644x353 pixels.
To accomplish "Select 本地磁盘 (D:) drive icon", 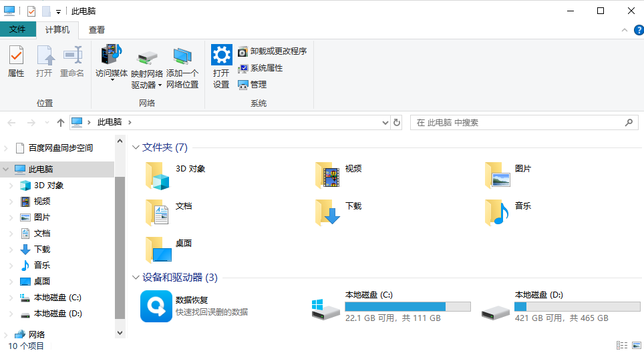I will 495,313.
